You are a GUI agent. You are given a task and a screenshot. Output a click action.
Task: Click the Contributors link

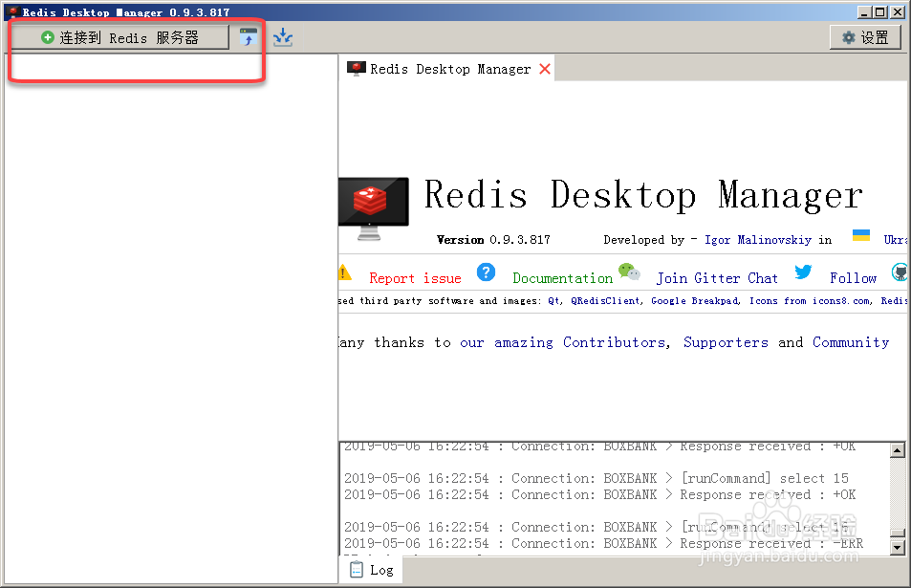tap(614, 342)
